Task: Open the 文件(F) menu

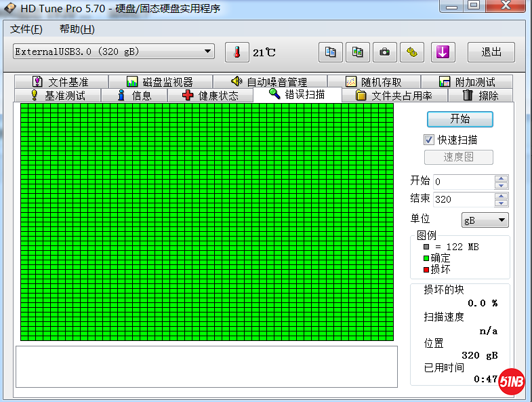Action: (26, 29)
